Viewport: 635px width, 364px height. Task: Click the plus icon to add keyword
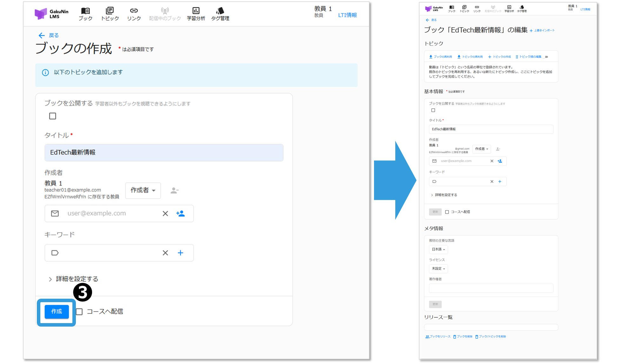tap(180, 253)
